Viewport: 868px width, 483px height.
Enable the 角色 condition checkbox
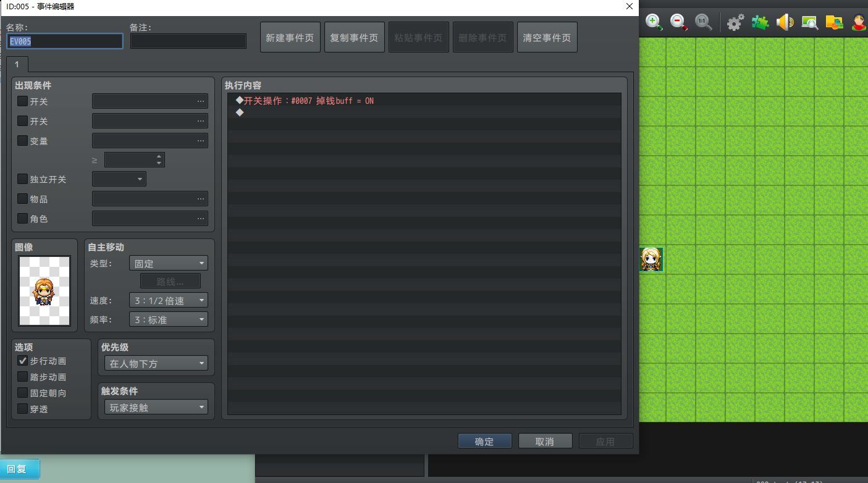click(x=22, y=219)
